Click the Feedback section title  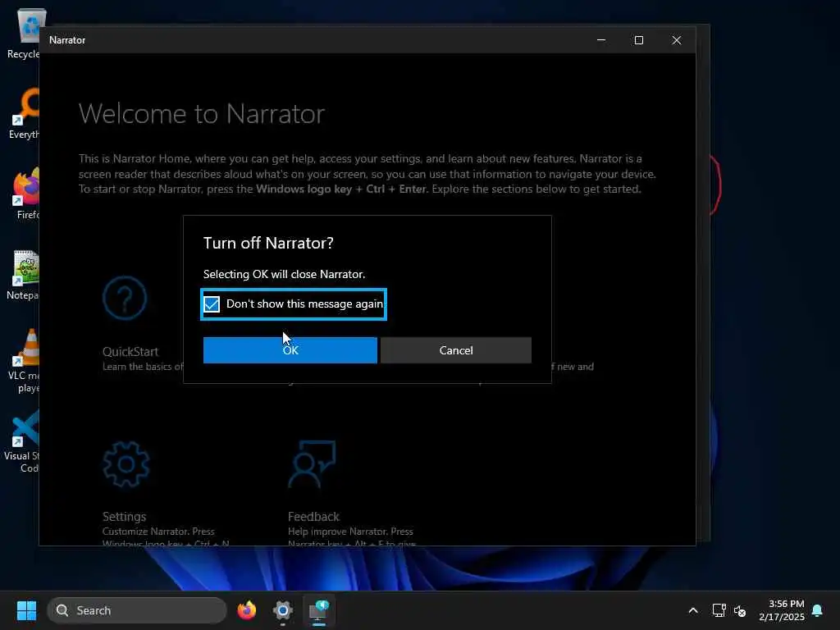(313, 517)
